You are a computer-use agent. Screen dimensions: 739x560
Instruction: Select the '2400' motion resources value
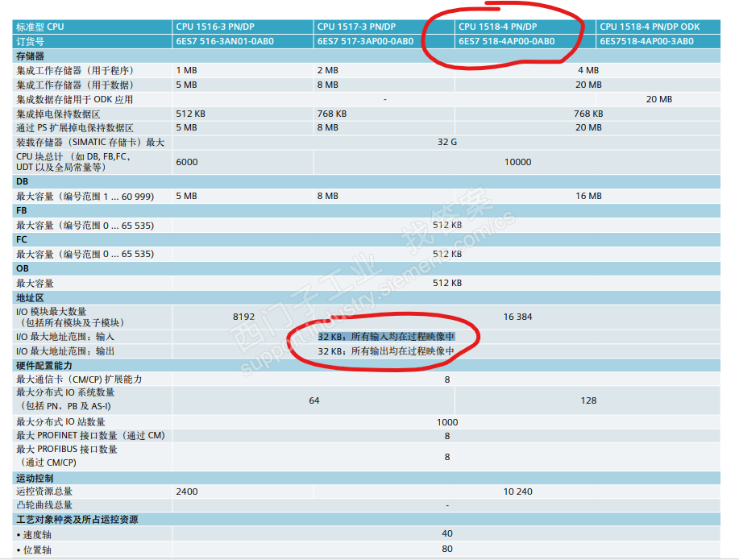click(187, 492)
